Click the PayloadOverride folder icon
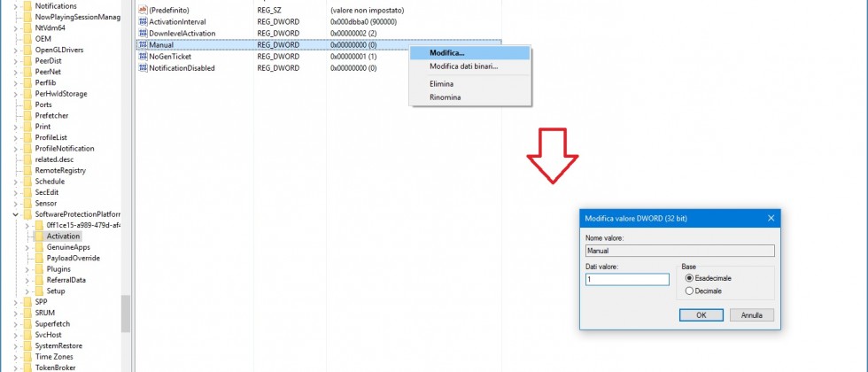The height and width of the screenshot is (372, 868). [x=39, y=259]
